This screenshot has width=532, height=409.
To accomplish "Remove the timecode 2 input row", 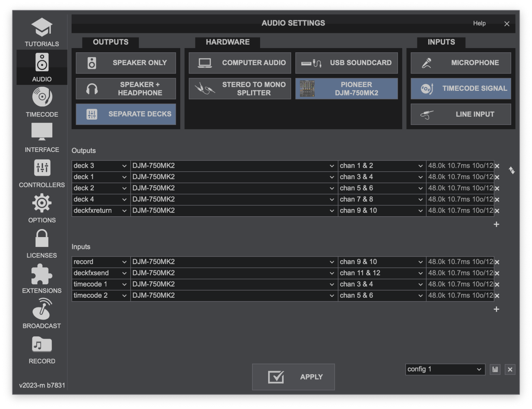I will coord(497,295).
